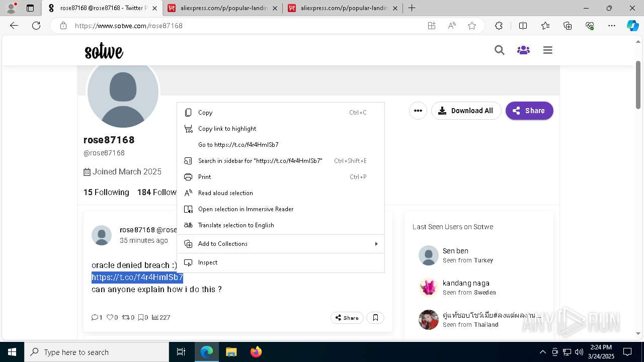Click the Download All button
644x362 pixels.
pyautogui.click(x=466, y=111)
